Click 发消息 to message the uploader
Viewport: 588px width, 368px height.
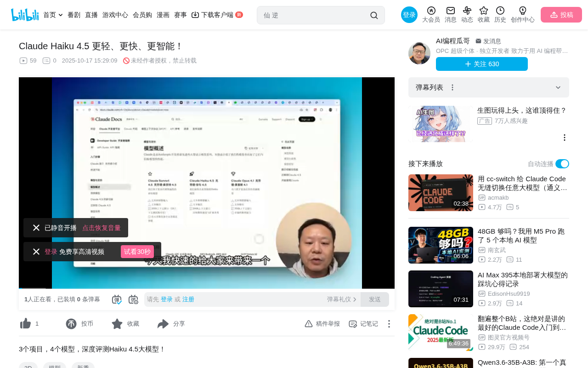[488, 41]
